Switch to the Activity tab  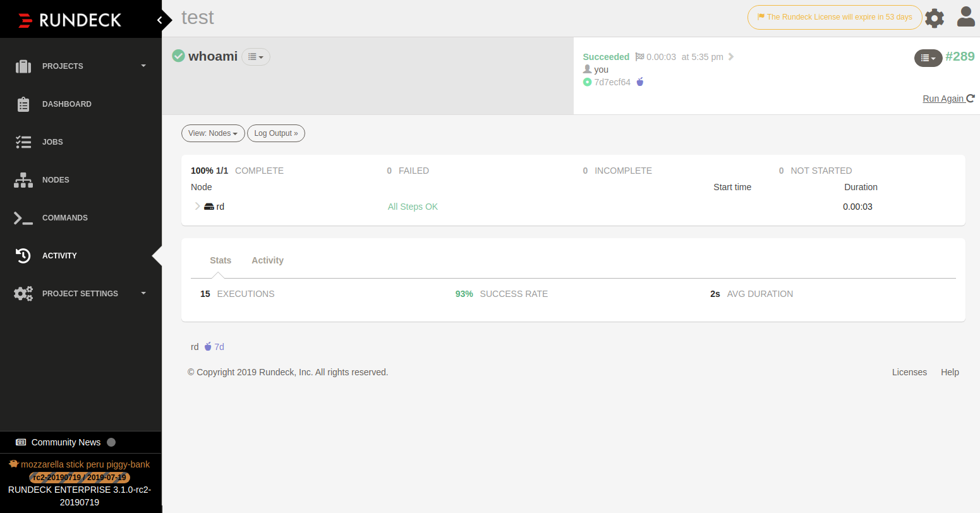[x=267, y=260]
